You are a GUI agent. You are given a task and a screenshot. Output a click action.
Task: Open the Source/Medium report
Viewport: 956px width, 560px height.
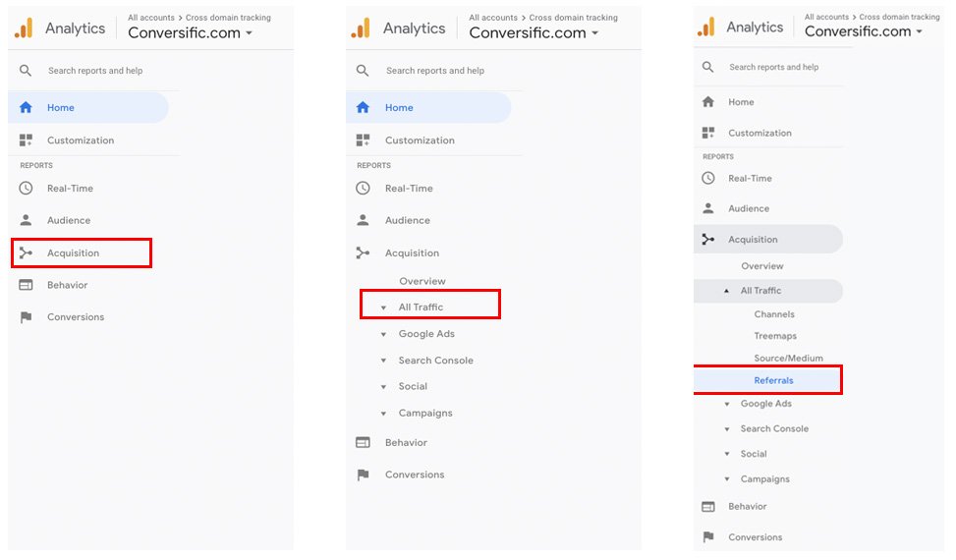[x=788, y=359]
